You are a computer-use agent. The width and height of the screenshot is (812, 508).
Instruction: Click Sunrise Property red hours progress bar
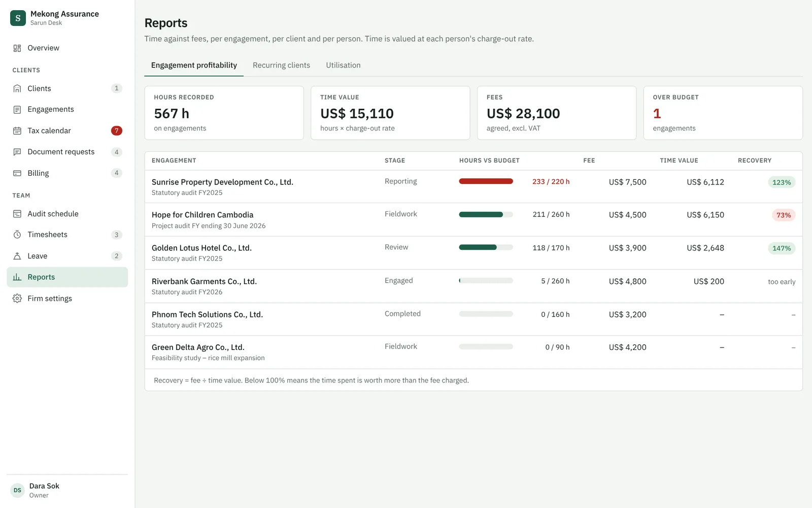[486, 181]
